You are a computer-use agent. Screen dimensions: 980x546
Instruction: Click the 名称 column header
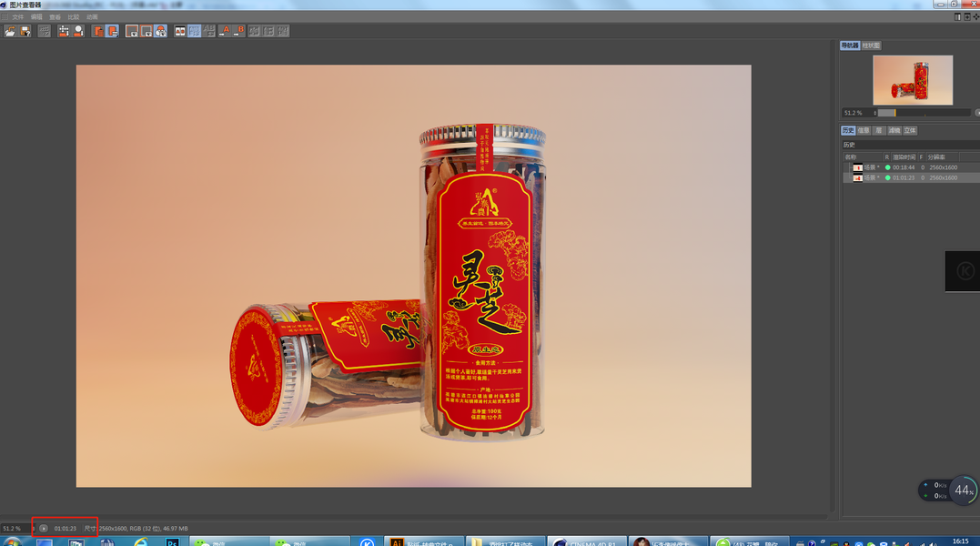pos(863,157)
